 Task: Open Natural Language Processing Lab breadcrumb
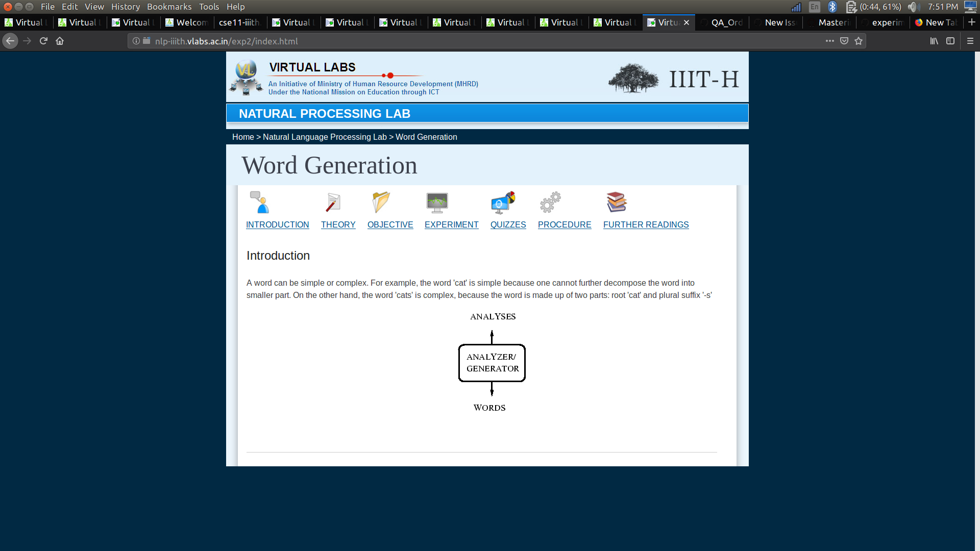[x=325, y=137]
